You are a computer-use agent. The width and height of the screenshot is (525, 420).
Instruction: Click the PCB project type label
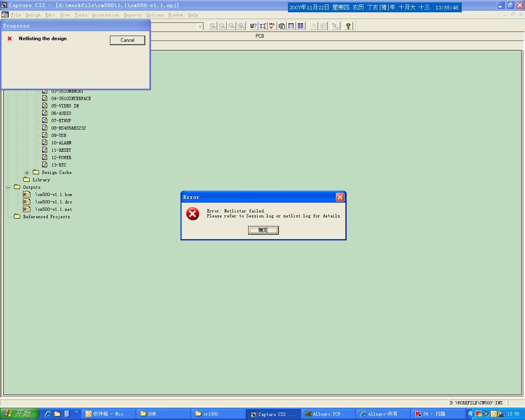click(x=260, y=36)
